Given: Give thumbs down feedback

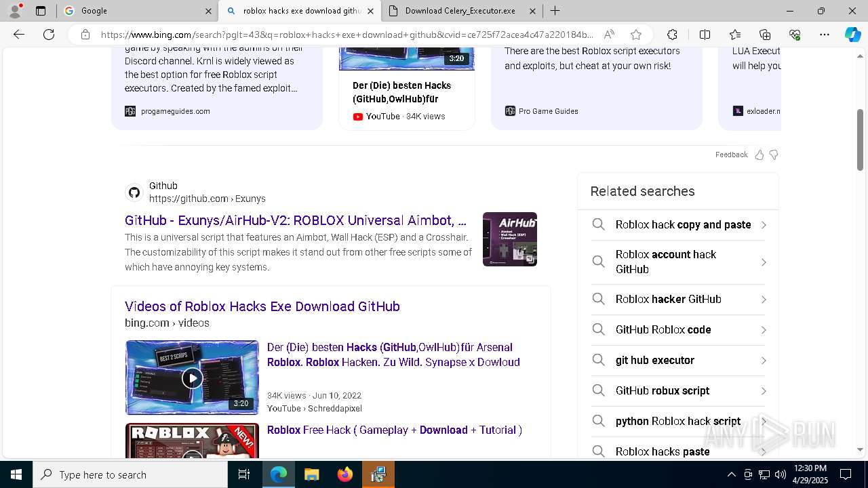Looking at the screenshot, I should pos(774,155).
